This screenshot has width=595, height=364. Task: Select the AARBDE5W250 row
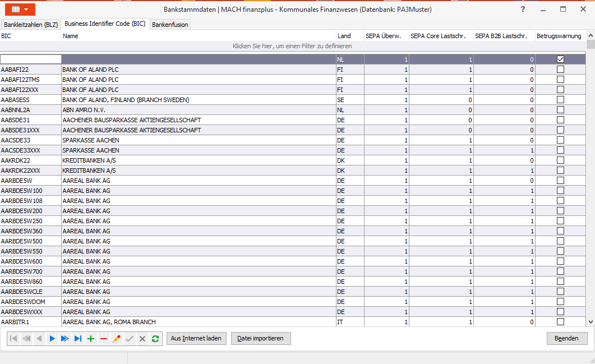[293, 221]
